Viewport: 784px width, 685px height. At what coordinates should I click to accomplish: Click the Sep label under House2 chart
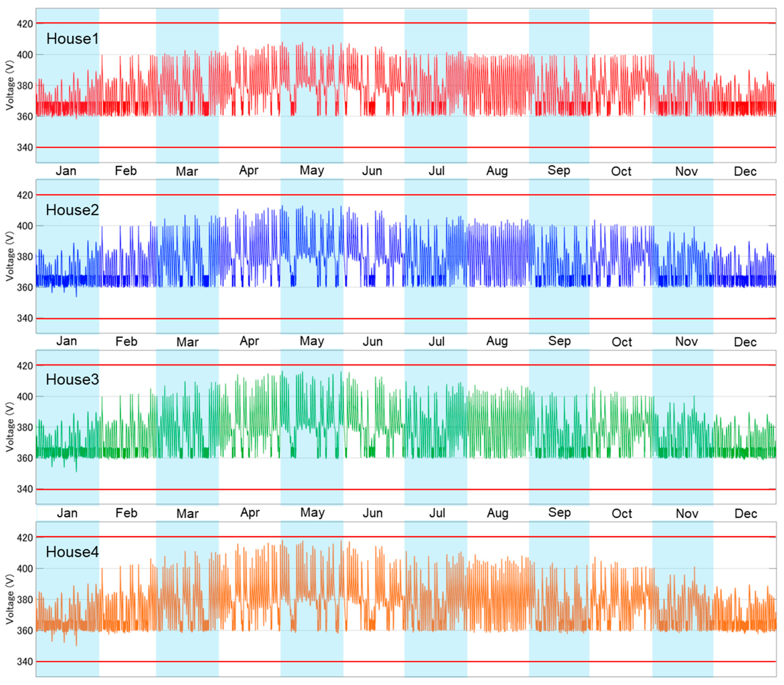(x=559, y=341)
